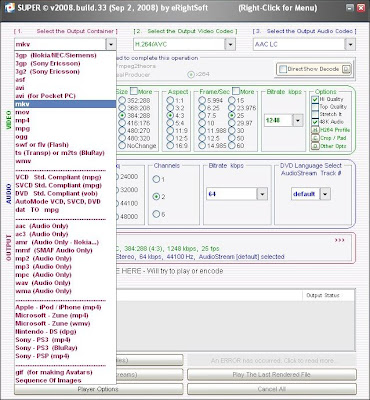Toggle the 48K Audio checkbox
Viewport: 370px width, 400px height.
[x=315, y=122]
